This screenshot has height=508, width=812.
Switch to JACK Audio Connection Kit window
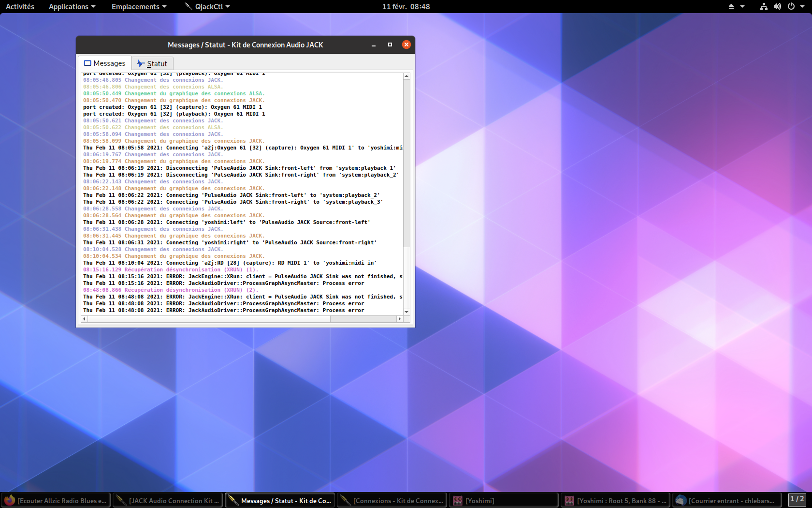click(x=168, y=501)
